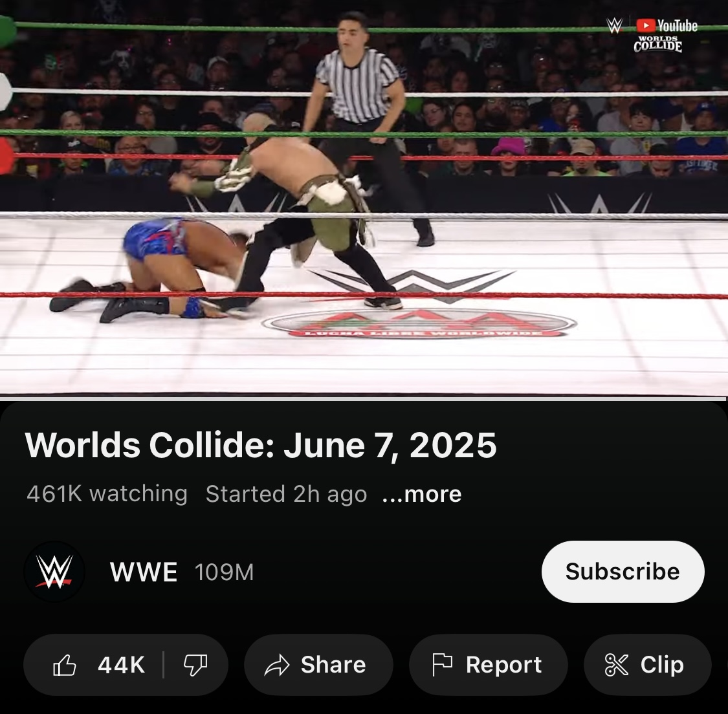Open the WWE channel avatar
728x714 pixels.
click(x=54, y=572)
